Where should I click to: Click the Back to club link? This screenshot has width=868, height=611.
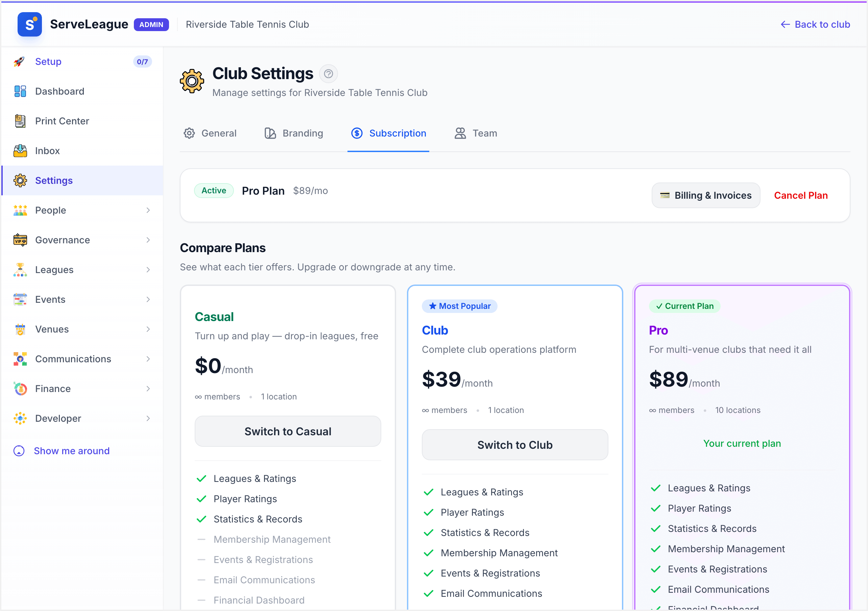(x=815, y=25)
